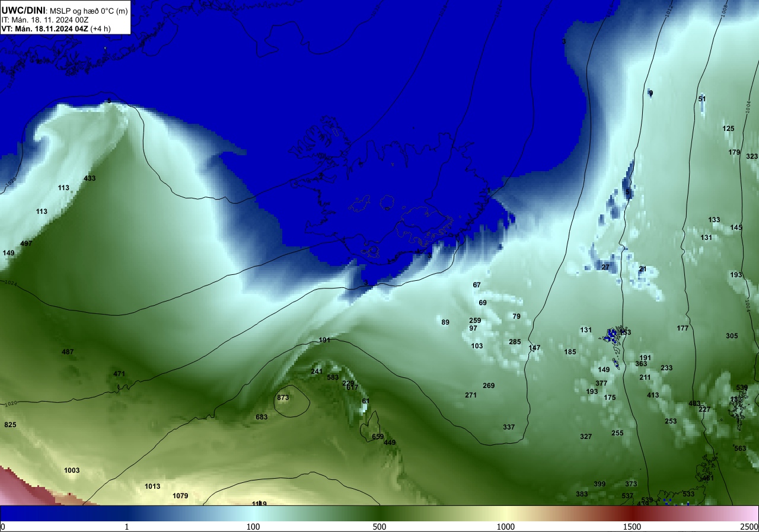Click the map value '241'

pos(317,371)
